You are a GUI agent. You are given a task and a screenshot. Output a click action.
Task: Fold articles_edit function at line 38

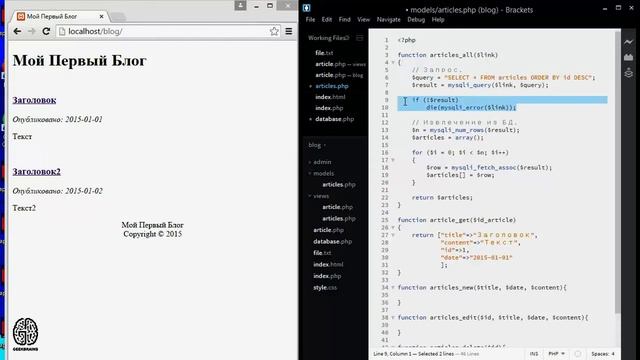(393, 318)
